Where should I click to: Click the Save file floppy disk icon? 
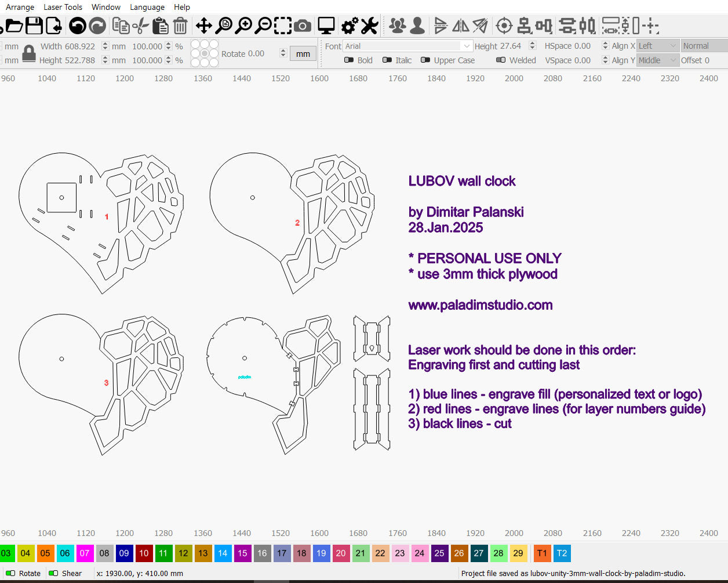34,26
